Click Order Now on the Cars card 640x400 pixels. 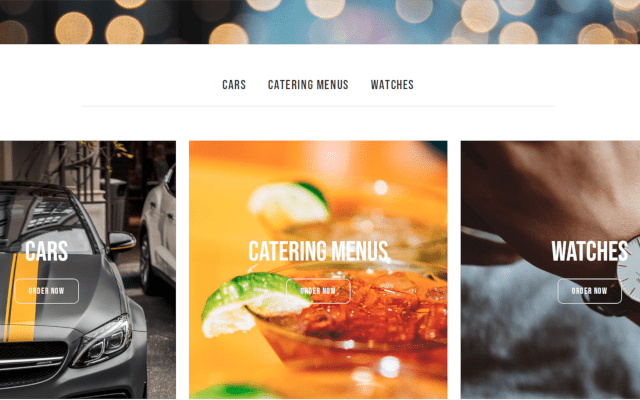tap(47, 291)
